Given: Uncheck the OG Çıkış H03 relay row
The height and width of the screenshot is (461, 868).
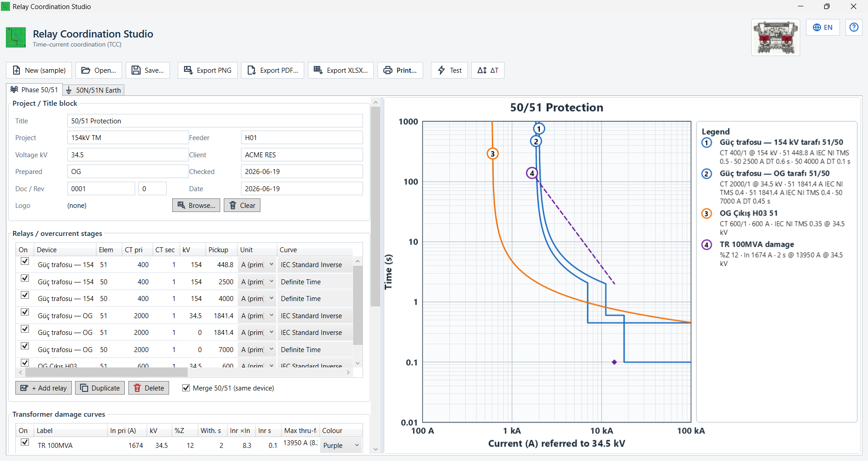Looking at the screenshot, I should click(x=25, y=362).
